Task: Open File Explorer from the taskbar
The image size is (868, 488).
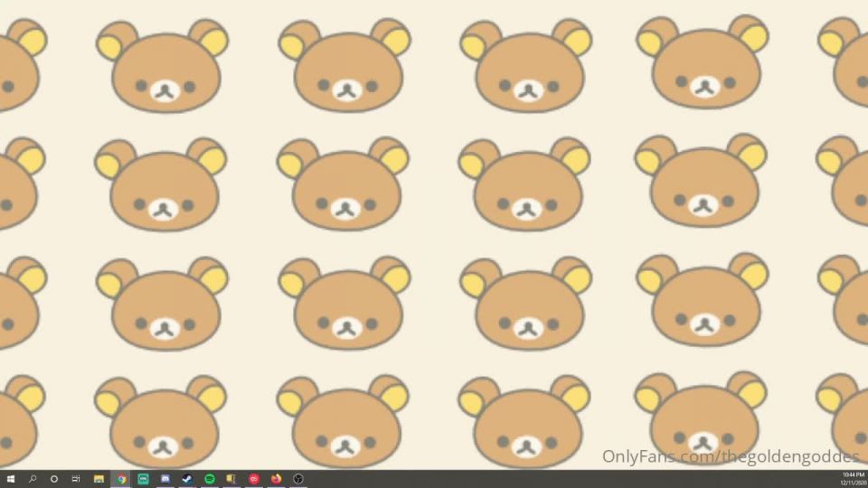Action: [x=99, y=479]
